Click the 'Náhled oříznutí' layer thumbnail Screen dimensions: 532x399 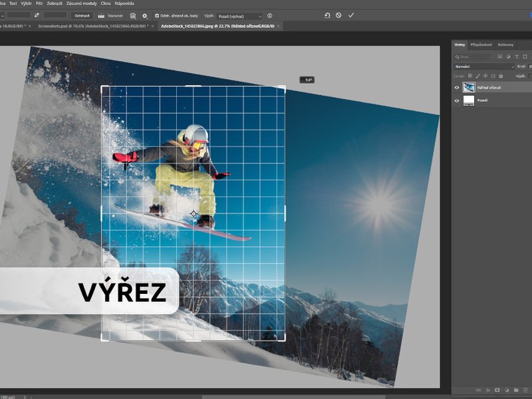point(469,88)
